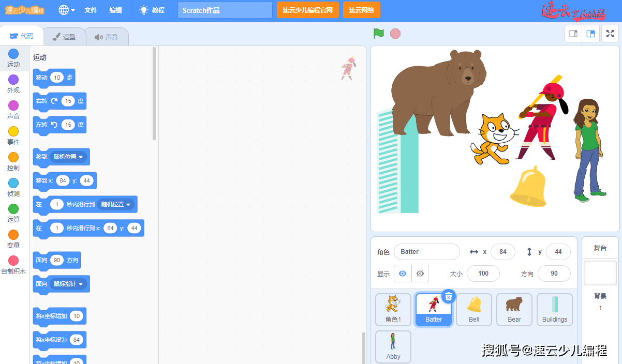Viewport: 622px width, 364px height.
Task: Enter full screen stage mode
Action: (x=610, y=34)
